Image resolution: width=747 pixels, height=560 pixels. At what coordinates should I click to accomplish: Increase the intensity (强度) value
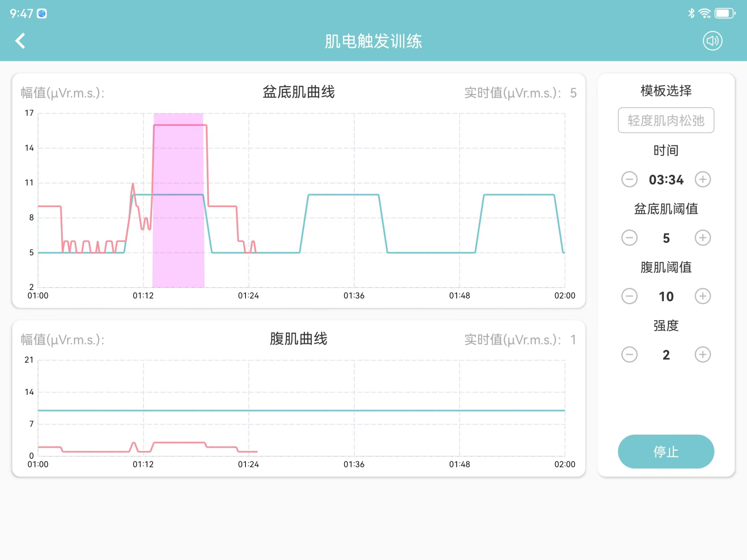(703, 354)
